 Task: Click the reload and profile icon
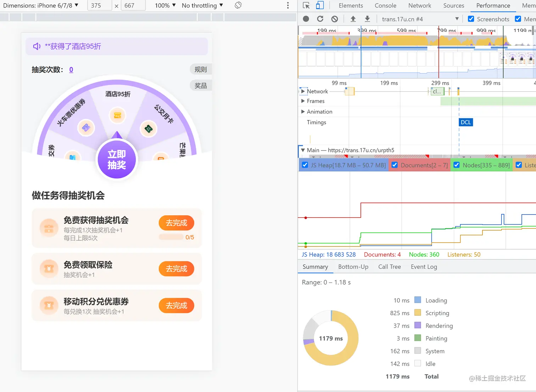[320, 19]
